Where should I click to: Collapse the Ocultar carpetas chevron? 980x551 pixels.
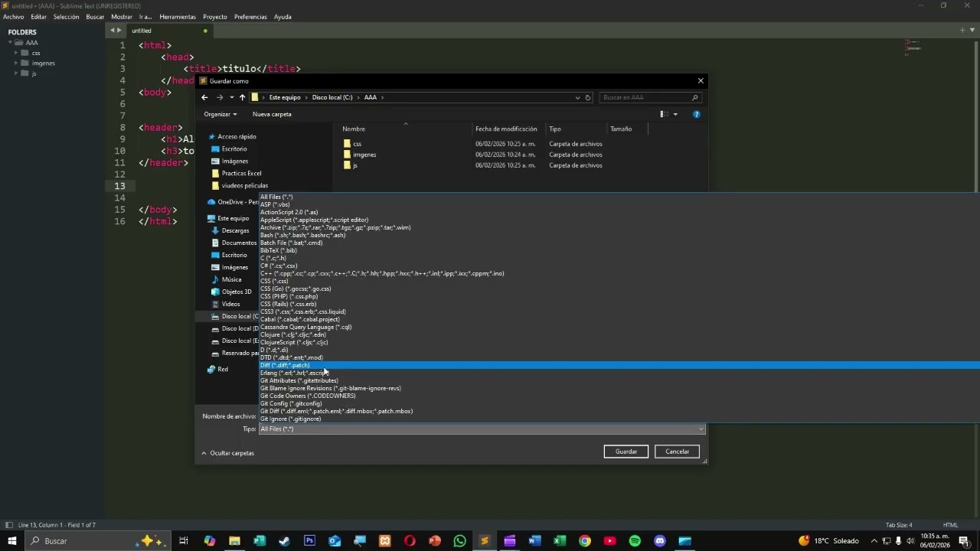point(204,453)
